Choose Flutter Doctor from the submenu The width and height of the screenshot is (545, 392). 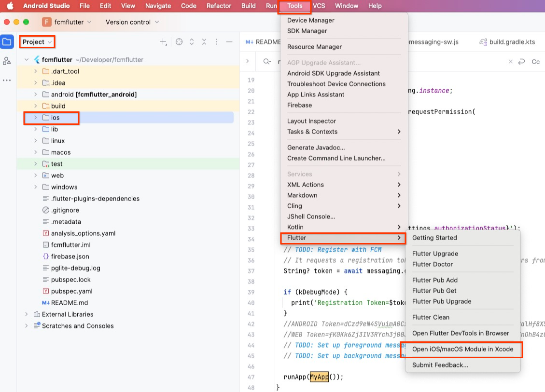point(433,264)
